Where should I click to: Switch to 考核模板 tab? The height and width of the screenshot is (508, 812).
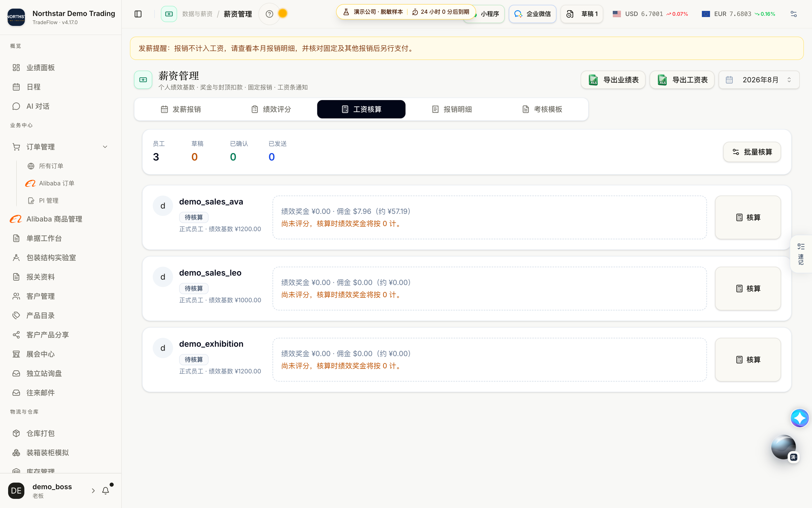542,109
